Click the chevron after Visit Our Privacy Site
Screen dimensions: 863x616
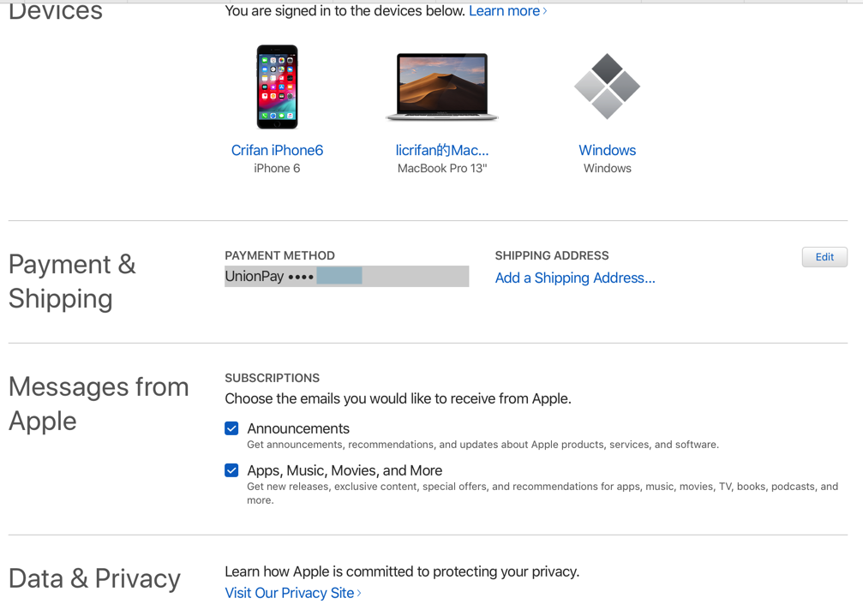[359, 593]
